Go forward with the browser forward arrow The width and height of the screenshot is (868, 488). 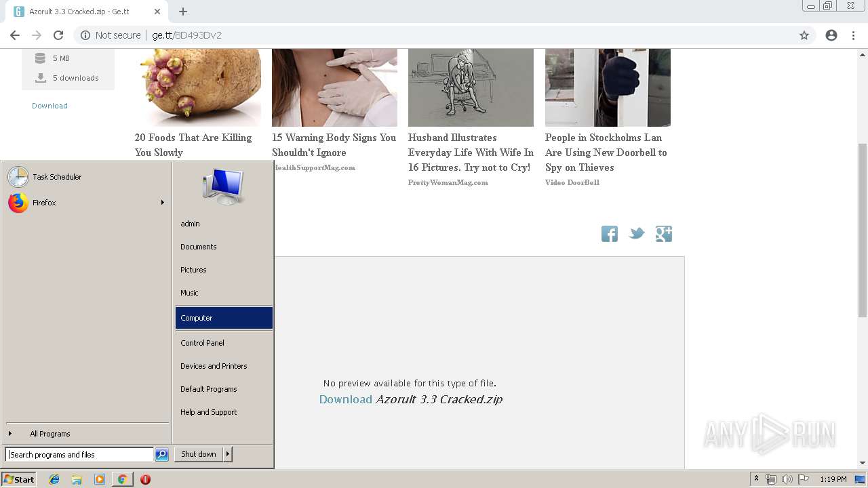point(37,35)
